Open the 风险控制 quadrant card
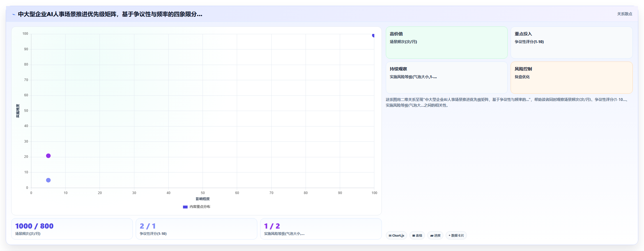Image resolution: width=644 pixels, height=251 pixels. pyautogui.click(x=572, y=78)
